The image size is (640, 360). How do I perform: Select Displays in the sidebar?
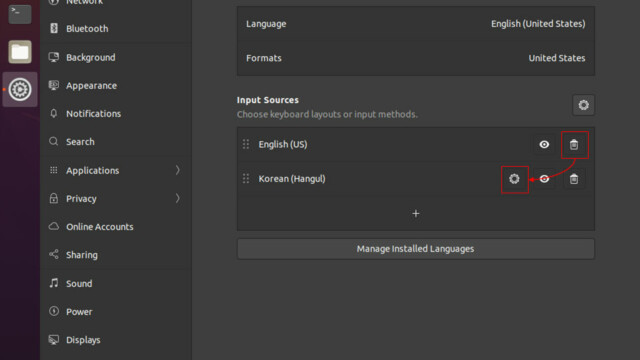point(116,340)
